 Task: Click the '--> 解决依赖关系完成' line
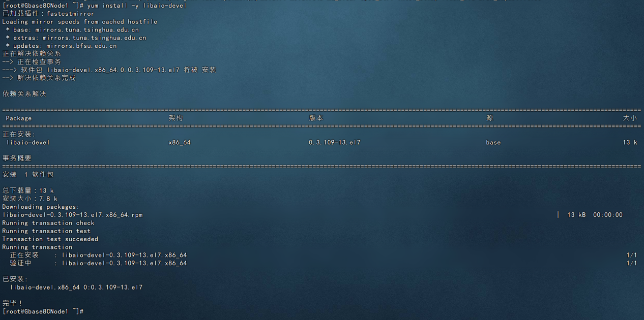[39, 78]
